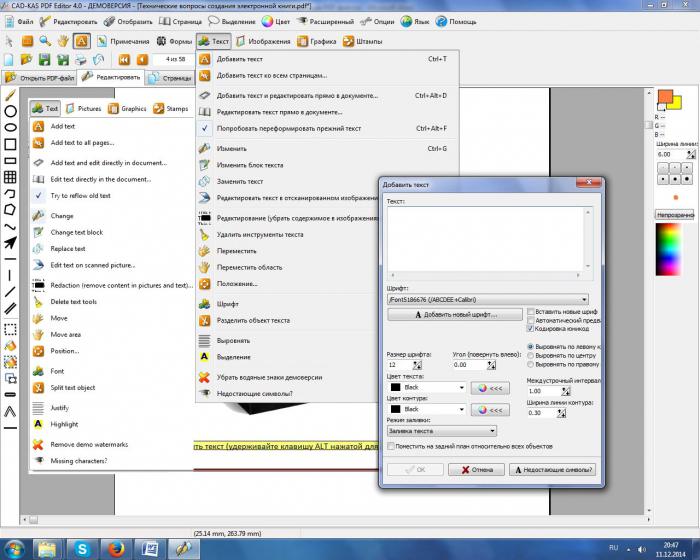The width and height of the screenshot is (700, 560).
Task: Open the Расширенный menu
Action: click(325, 21)
